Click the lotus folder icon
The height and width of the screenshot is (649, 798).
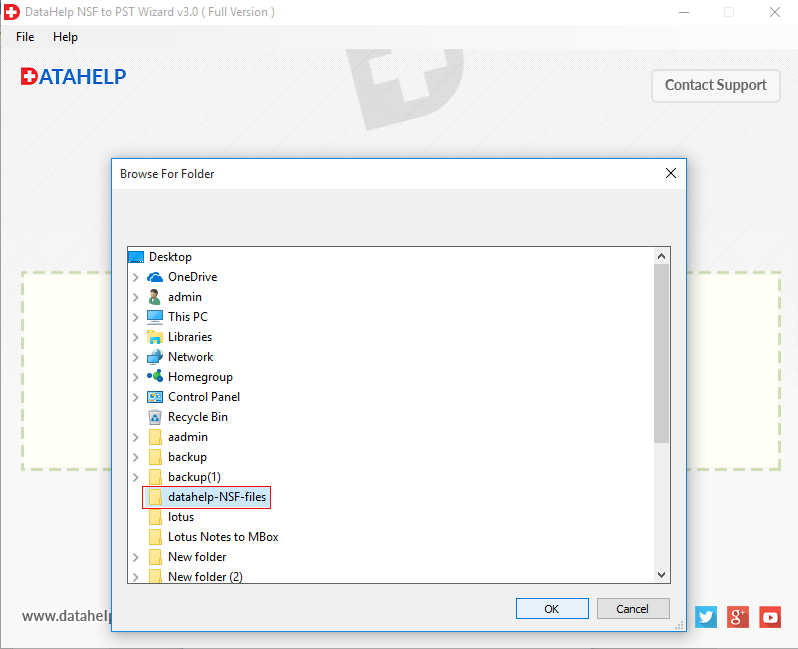pyautogui.click(x=155, y=517)
